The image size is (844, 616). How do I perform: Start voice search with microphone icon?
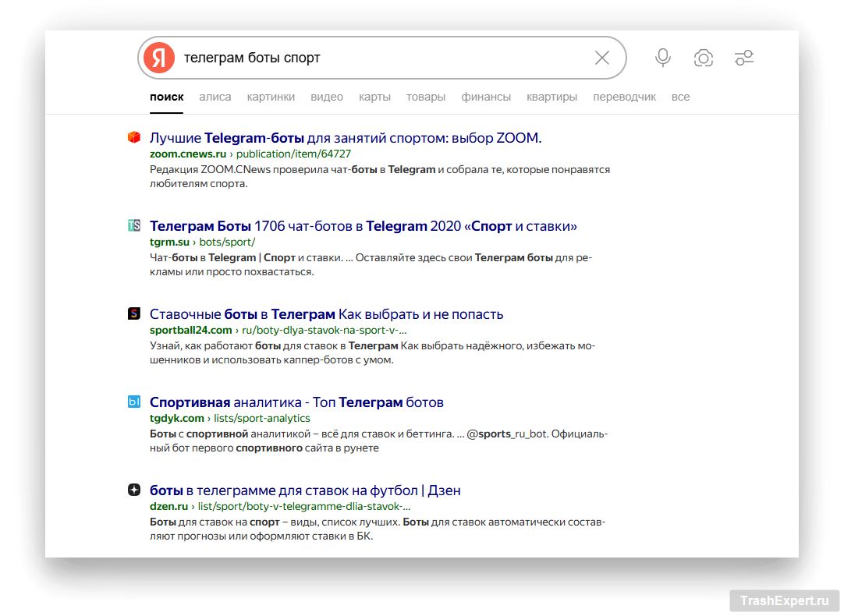(x=663, y=58)
